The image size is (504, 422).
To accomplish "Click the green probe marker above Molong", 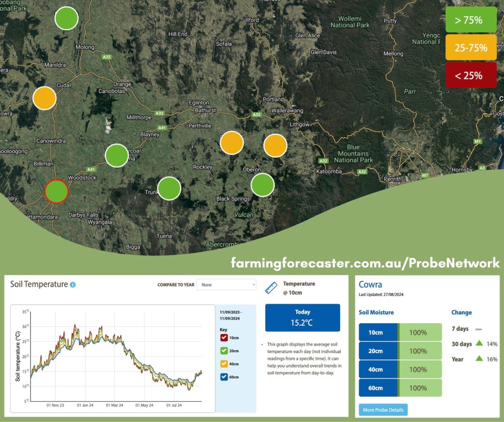I will [x=66, y=19].
